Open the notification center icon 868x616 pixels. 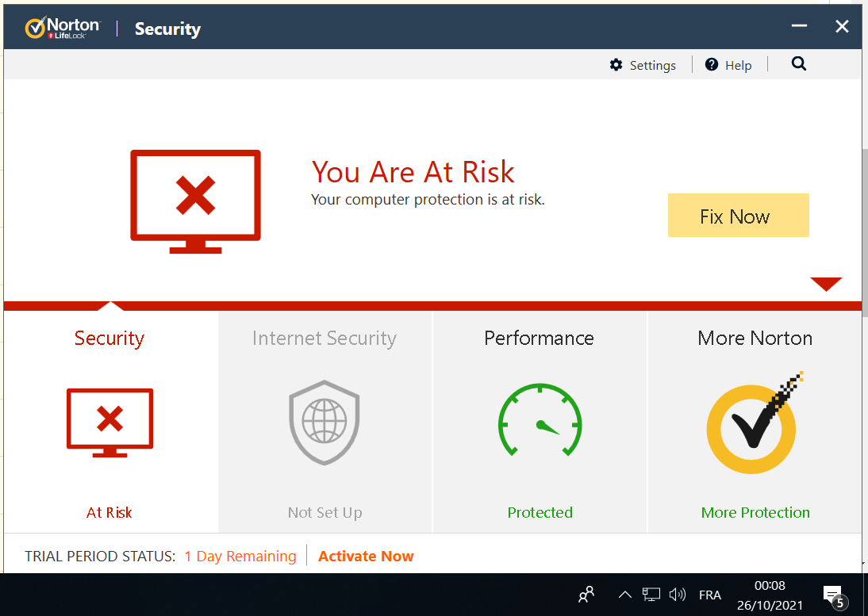(x=835, y=596)
